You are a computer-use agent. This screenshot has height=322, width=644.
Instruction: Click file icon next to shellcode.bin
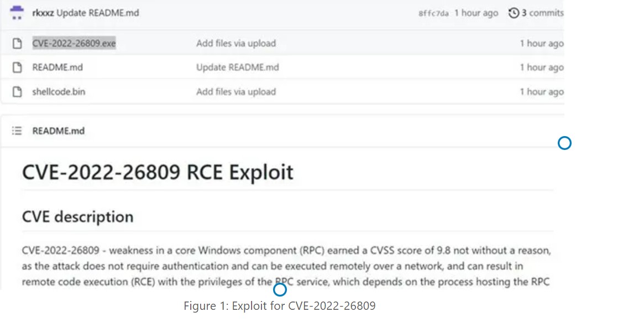[x=17, y=92]
